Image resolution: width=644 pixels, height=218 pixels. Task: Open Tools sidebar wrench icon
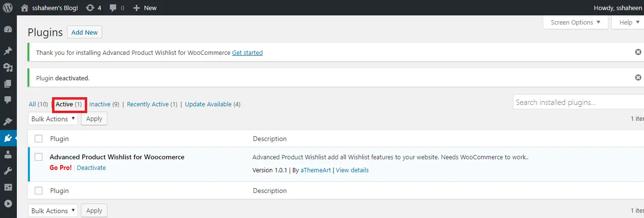pyautogui.click(x=8, y=171)
